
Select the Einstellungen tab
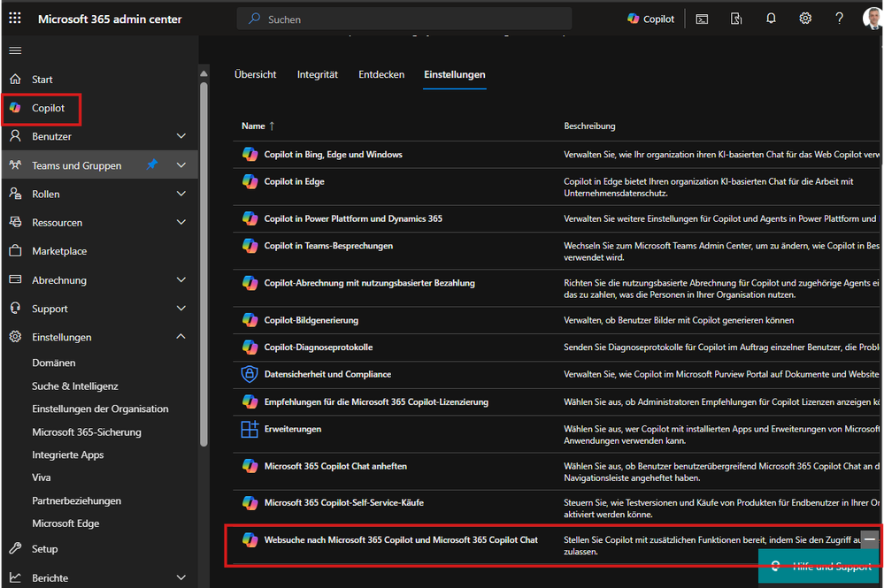[x=455, y=74]
